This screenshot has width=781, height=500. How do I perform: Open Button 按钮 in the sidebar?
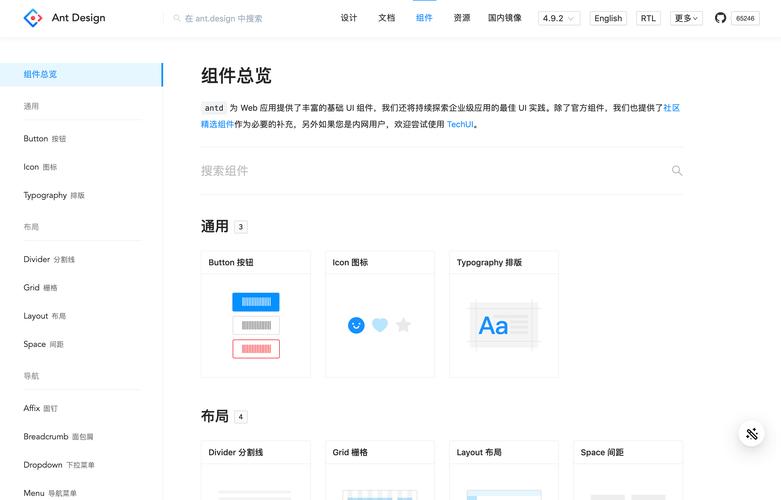(x=45, y=139)
